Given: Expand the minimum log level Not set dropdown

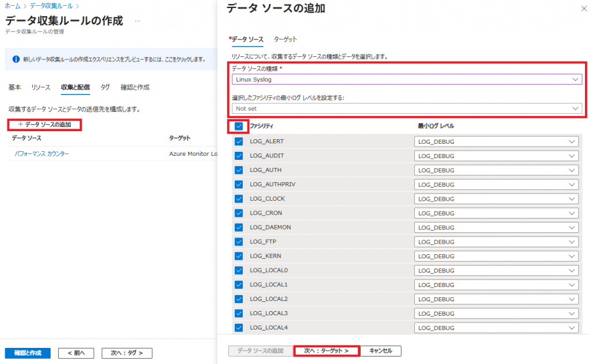Looking at the screenshot, I should (407, 108).
